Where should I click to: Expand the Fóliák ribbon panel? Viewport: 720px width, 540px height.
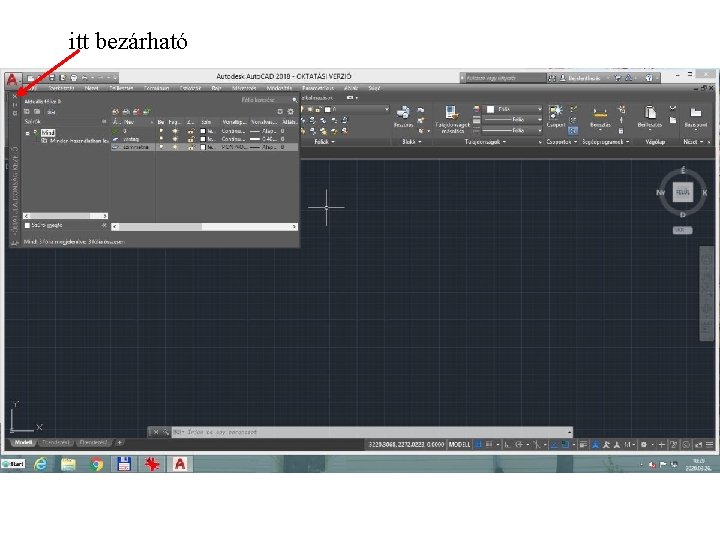[324, 142]
